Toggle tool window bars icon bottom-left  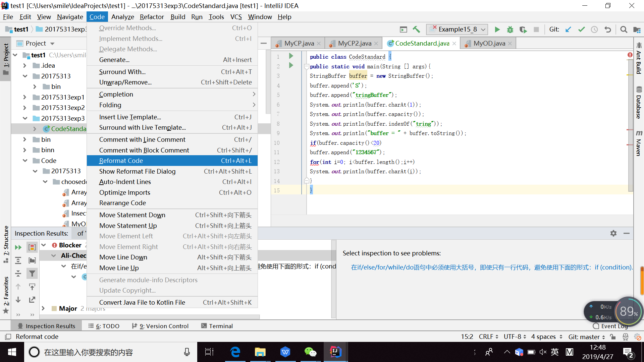coord(8,337)
